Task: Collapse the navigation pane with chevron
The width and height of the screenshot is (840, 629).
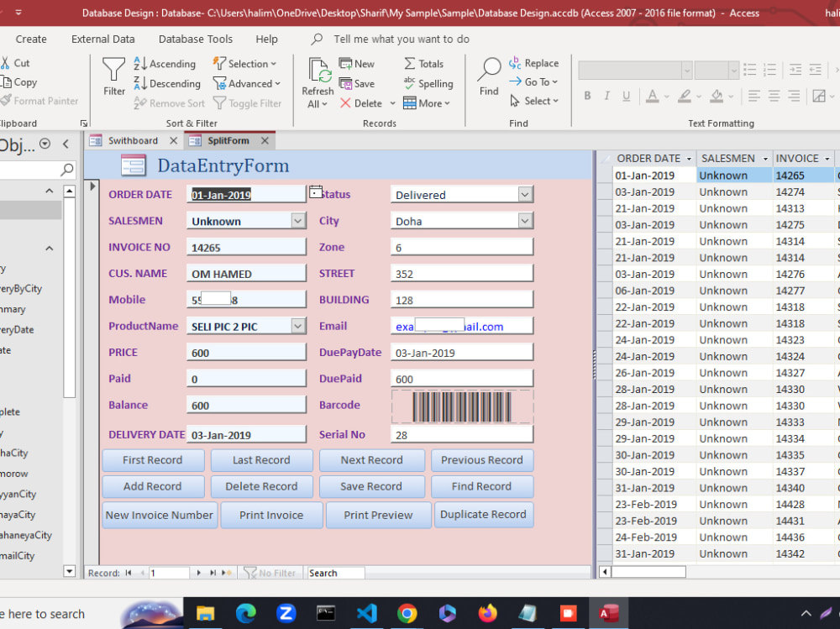Action: pyautogui.click(x=66, y=144)
